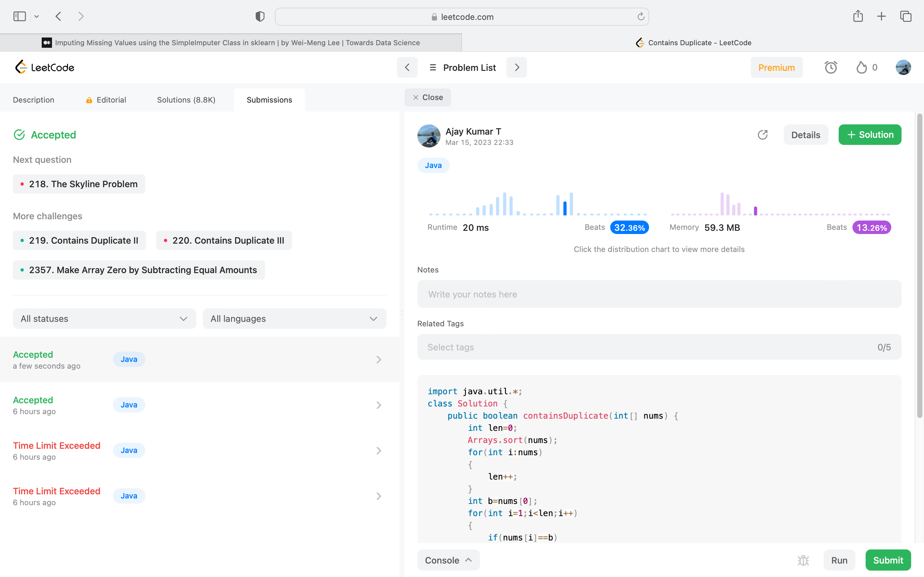This screenshot has height=577, width=924.
Task: Go to previous problem arrow
Action: [x=407, y=68]
